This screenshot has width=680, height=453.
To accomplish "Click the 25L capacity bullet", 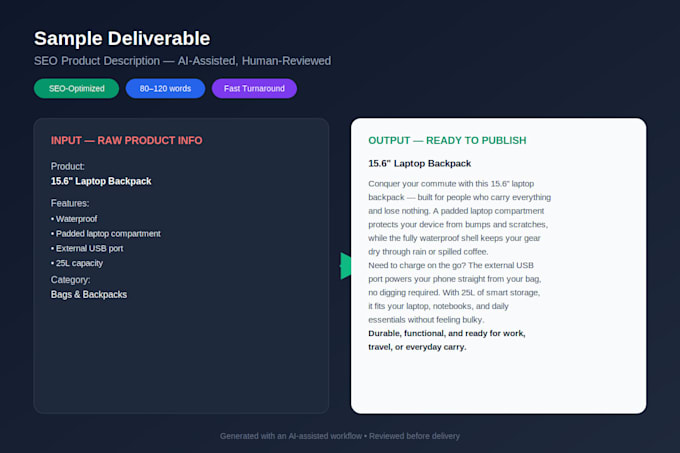I will [x=77, y=263].
